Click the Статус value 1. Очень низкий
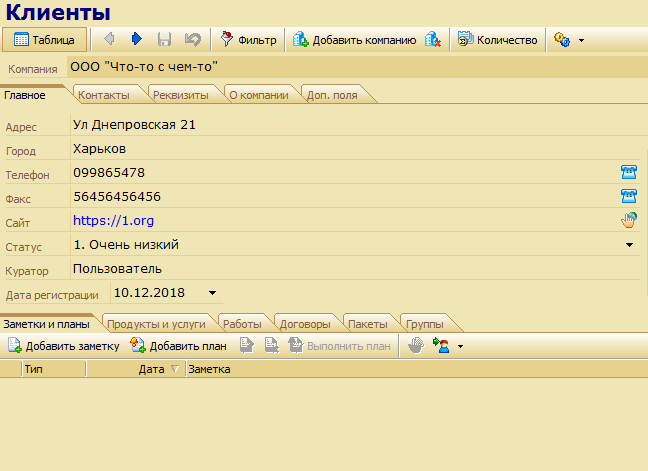Screen dimensions: 648x471 pyautogui.click(x=126, y=245)
